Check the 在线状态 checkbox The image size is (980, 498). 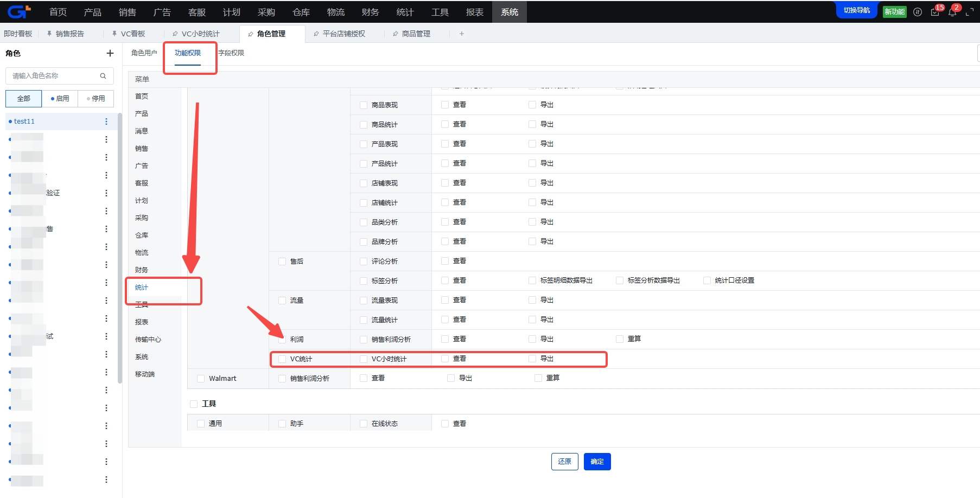click(x=364, y=424)
